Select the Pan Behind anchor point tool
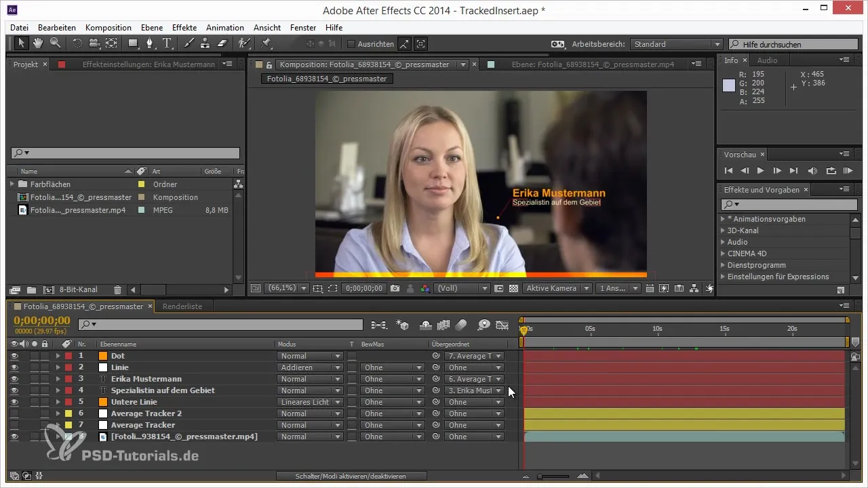868x488 pixels. point(111,43)
